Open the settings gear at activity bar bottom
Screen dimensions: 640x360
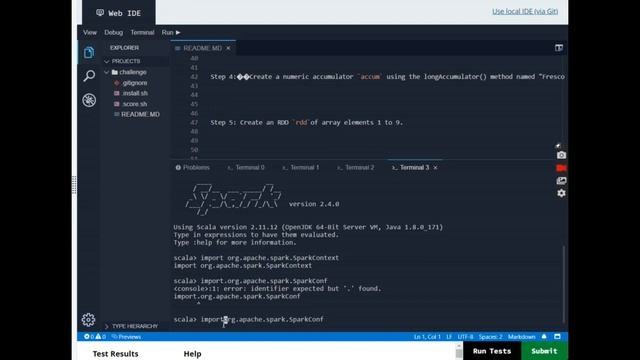coord(89,320)
